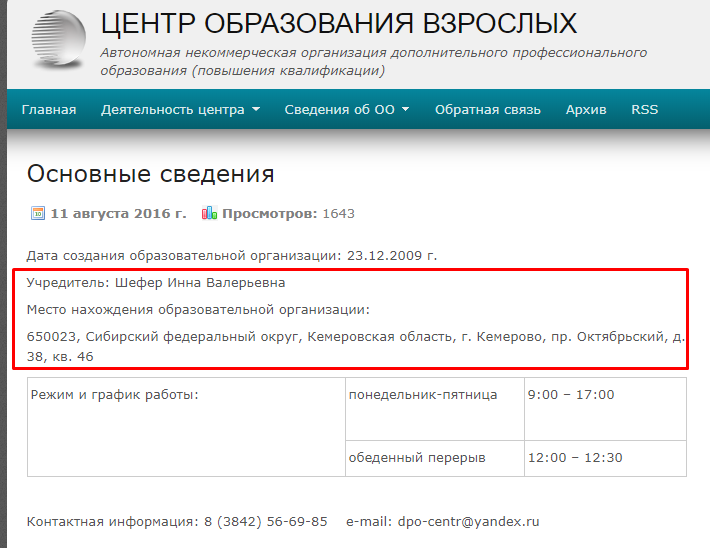Click the Основные сведения heading
Screen dimensions: 710x548
pyautogui.click(x=150, y=174)
